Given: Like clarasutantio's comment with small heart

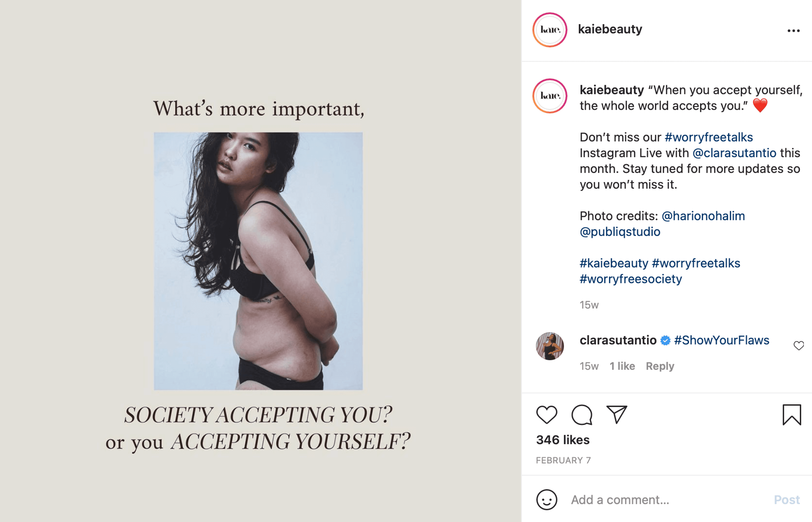Looking at the screenshot, I should [798, 345].
